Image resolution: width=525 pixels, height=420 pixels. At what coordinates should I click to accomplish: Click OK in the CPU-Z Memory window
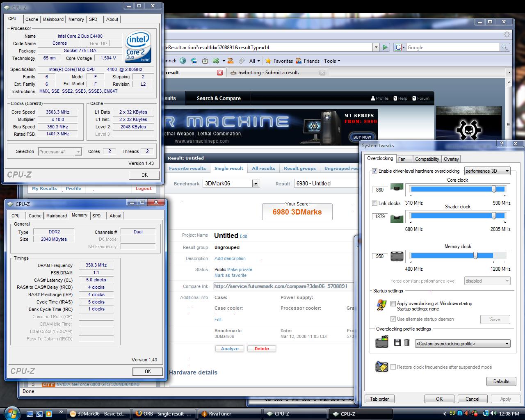point(148,372)
